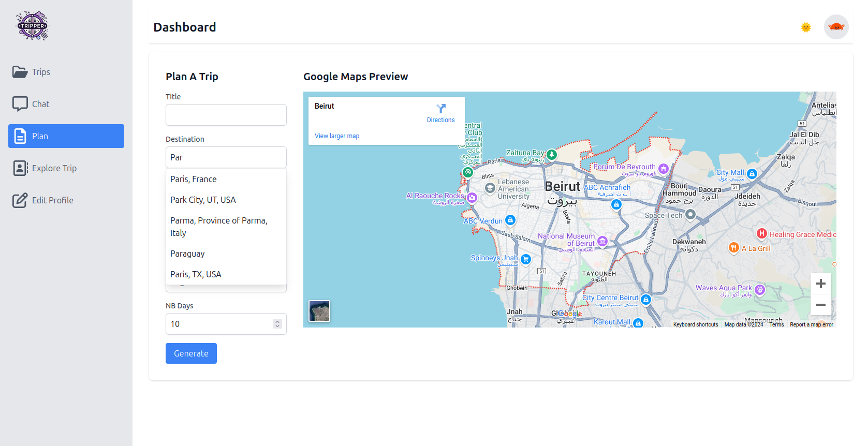Click the Karout Mall marker
This screenshot has width=868, height=446.
[638, 323]
